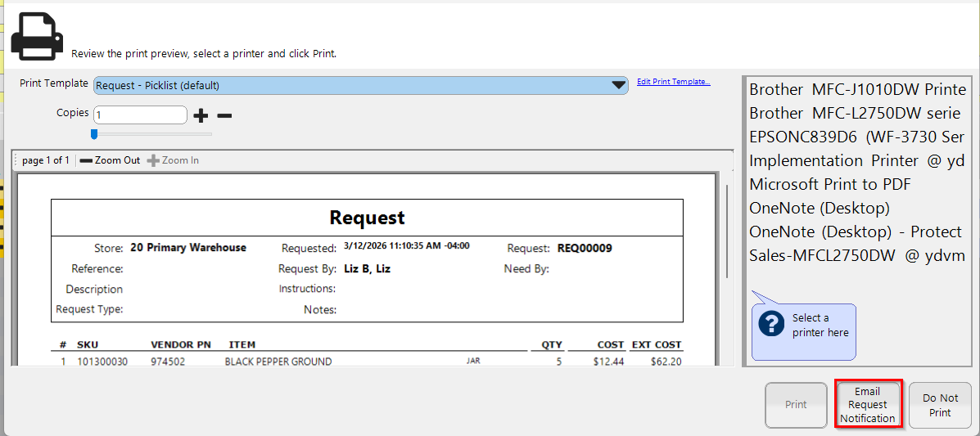Click Email Request Notification button
This screenshot has width=980, height=436.
[x=868, y=405]
